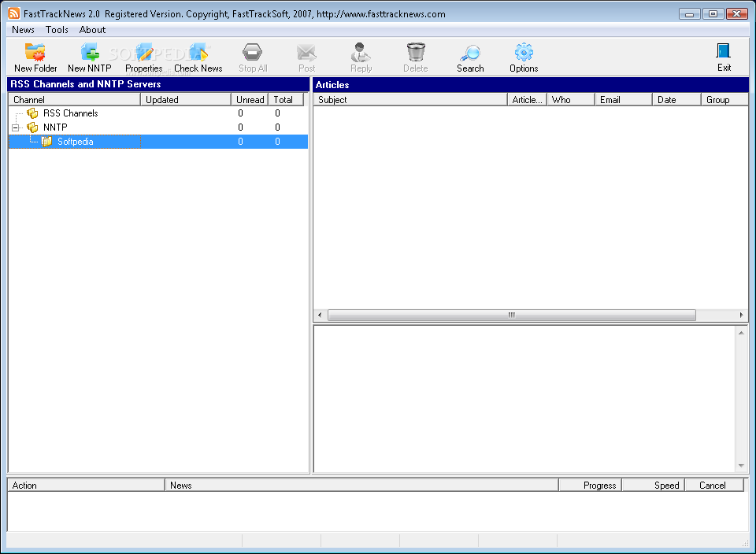
Task: Click the Speed column header
Action: pos(654,485)
